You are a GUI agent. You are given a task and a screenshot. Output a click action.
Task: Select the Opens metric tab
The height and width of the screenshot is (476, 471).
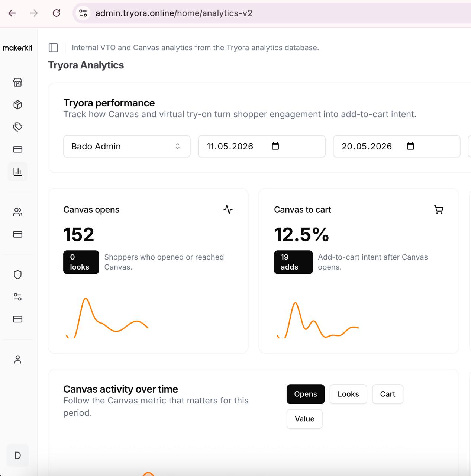coord(306,394)
